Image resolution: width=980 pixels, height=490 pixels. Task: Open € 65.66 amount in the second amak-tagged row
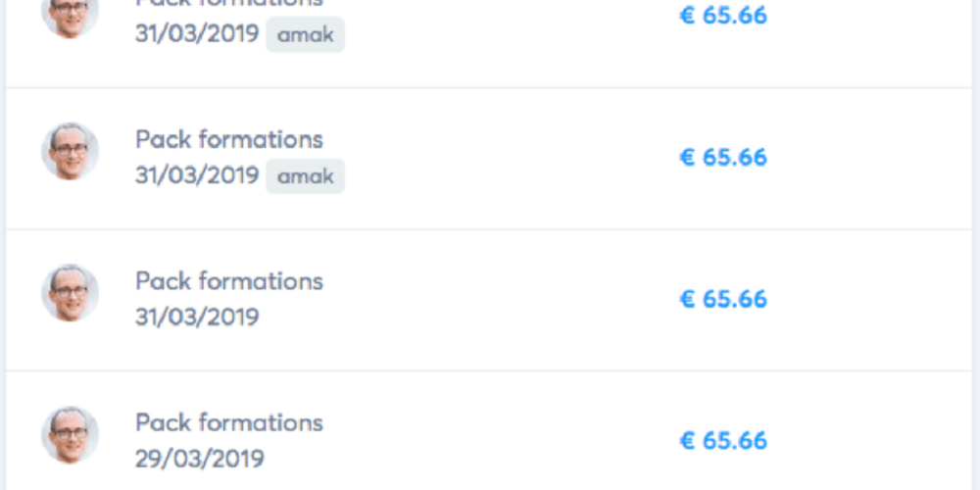click(x=723, y=158)
